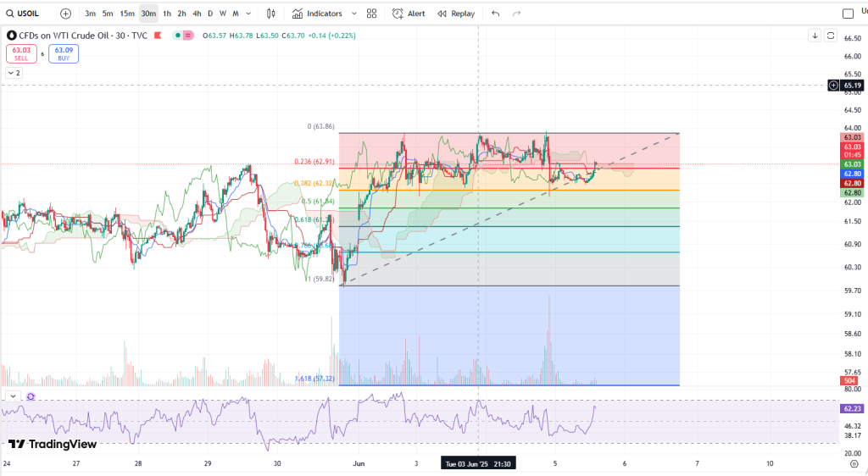Expand the collapsed indicators legend showing 2
The height and width of the screenshot is (476, 868).
(13, 73)
